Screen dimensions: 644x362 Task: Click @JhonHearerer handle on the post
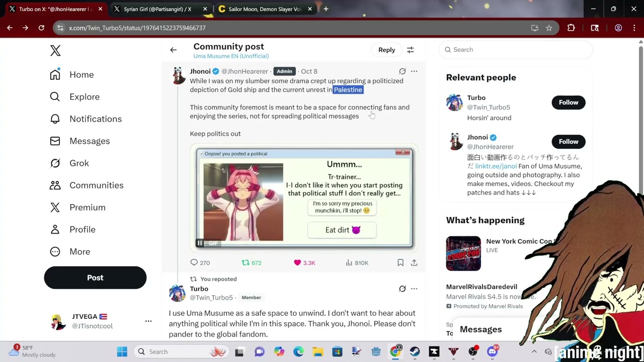pos(245,71)
